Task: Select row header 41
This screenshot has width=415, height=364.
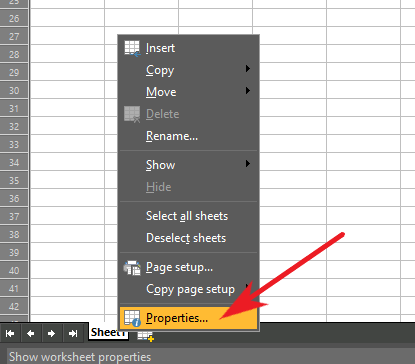Action: 14,288
